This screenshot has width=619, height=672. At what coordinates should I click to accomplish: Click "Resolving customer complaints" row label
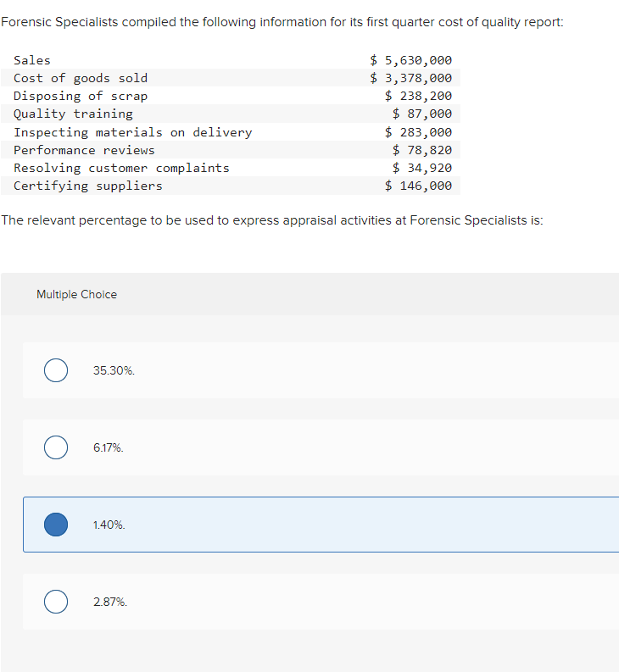pos(121,168)
